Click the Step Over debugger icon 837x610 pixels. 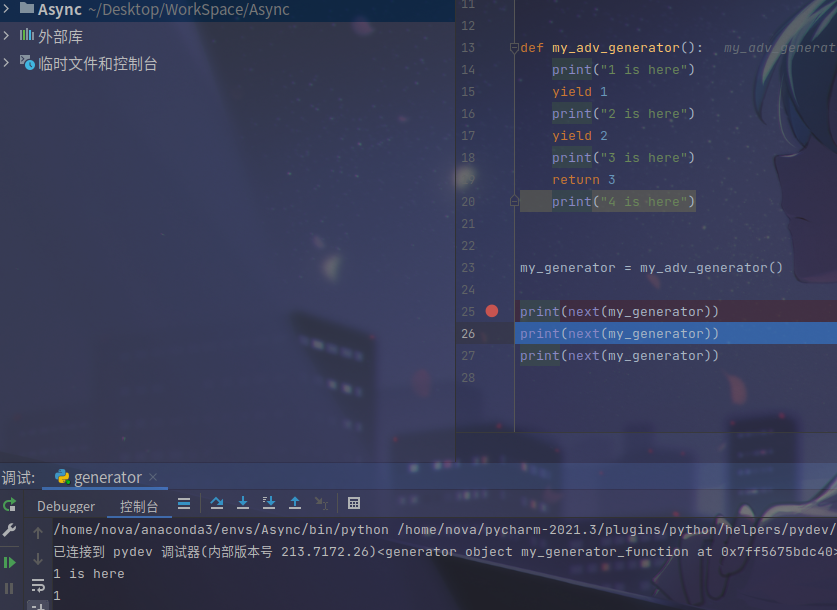click(x=217, y=504)
